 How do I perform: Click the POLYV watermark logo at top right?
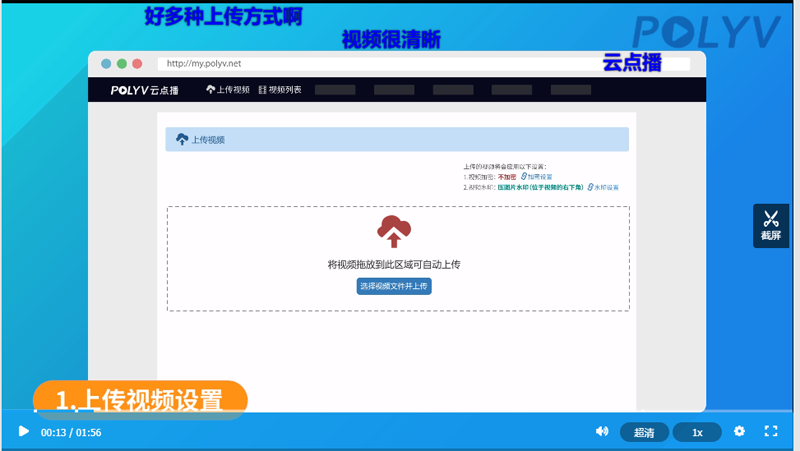click(x=705, y=33)
